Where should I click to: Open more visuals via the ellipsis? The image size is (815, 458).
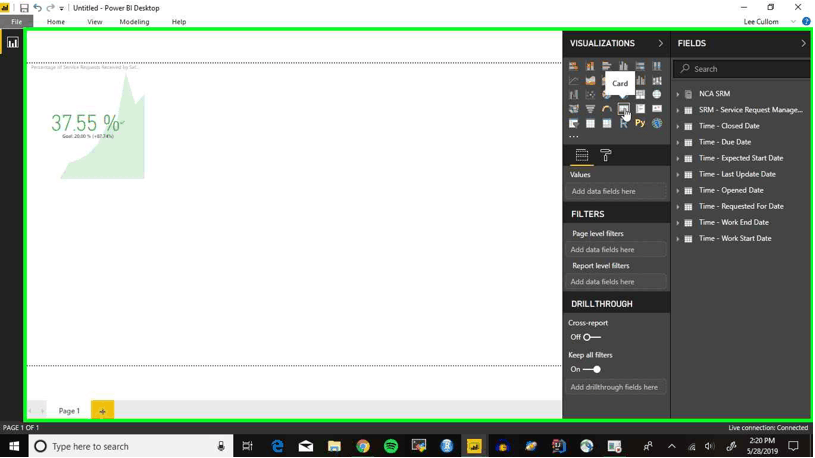pyautogui.click(x=573, y=137)
